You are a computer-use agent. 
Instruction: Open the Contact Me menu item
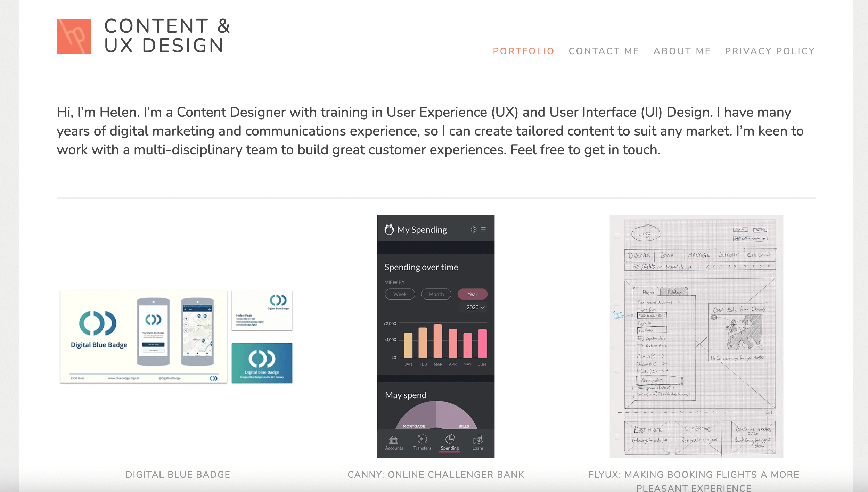tap(604, 51)
